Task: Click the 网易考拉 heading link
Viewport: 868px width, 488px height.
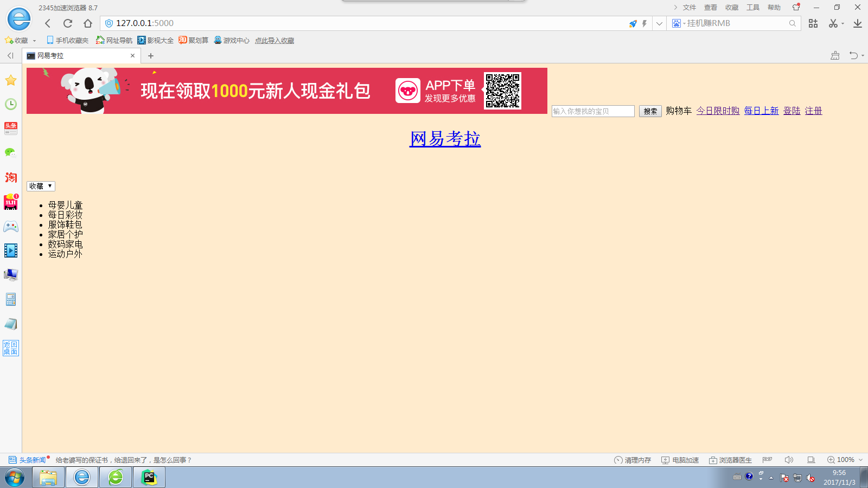Action: [445, 139]
